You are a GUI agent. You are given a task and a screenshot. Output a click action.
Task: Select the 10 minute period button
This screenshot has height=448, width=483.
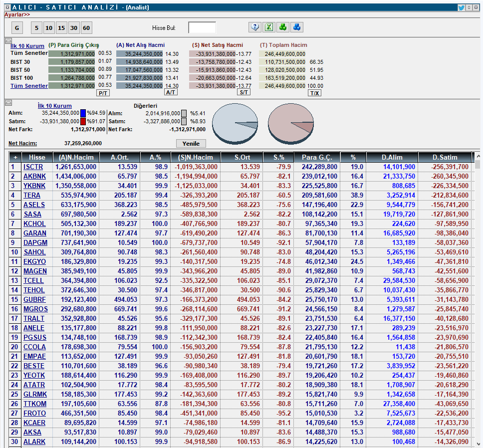[49, 28]
